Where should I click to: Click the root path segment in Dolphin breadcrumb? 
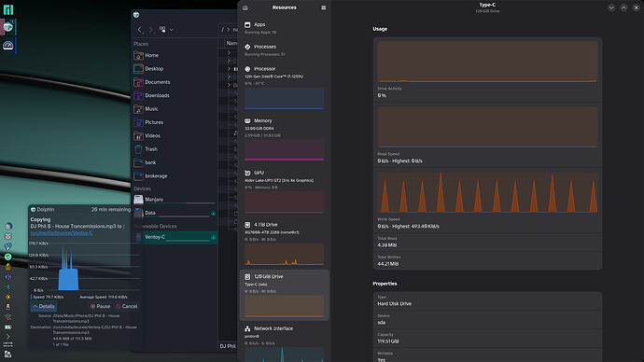coord(223,30)
